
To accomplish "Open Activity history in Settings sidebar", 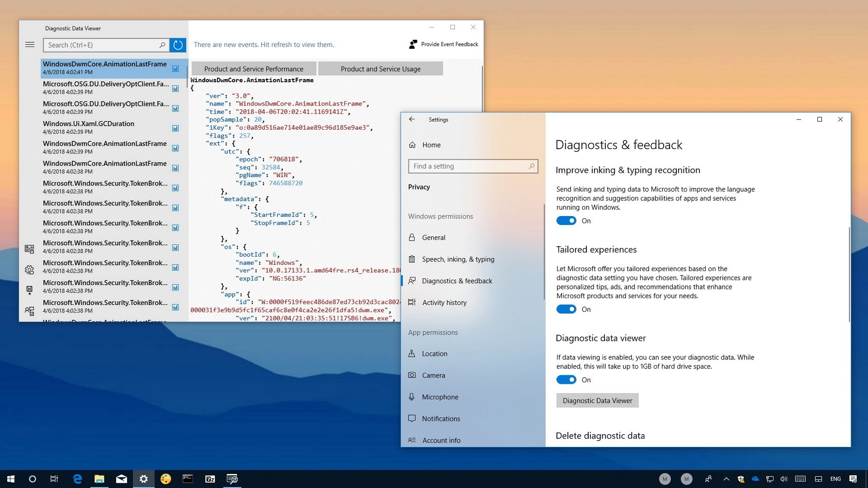I will click(444, 302).
